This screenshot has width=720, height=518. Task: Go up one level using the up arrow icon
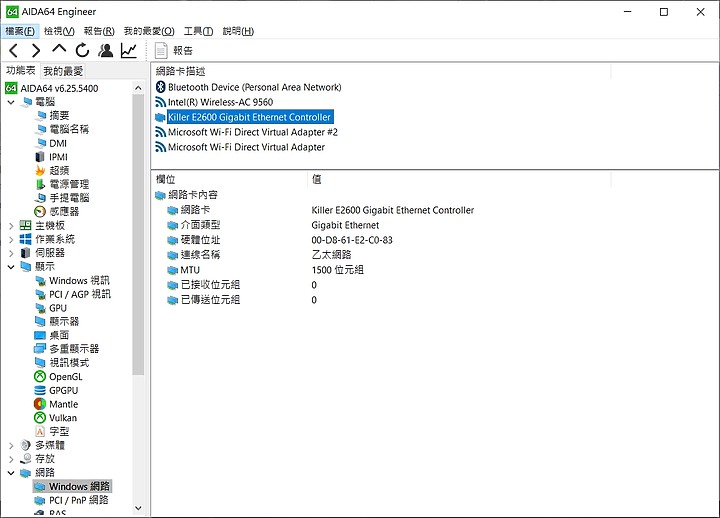coord(59,49)
